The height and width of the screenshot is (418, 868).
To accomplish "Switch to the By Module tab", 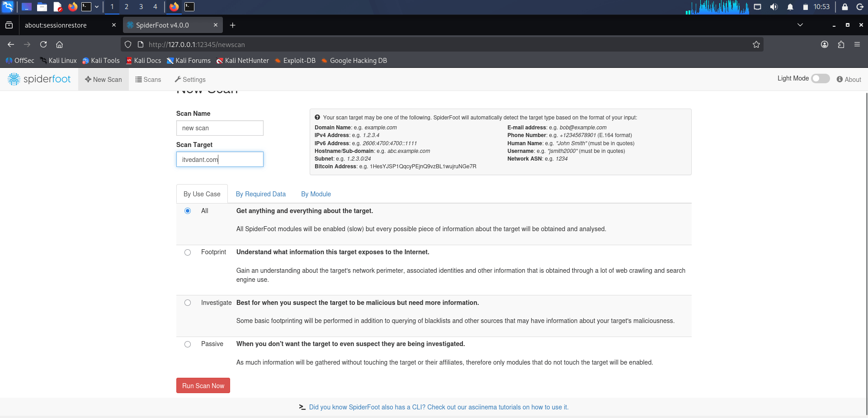I will pyautogui.click(x=316, y=194).
